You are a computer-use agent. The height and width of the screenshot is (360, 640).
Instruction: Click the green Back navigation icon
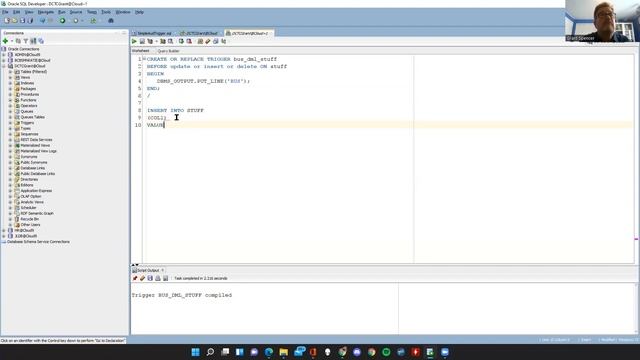click(62, 20)
